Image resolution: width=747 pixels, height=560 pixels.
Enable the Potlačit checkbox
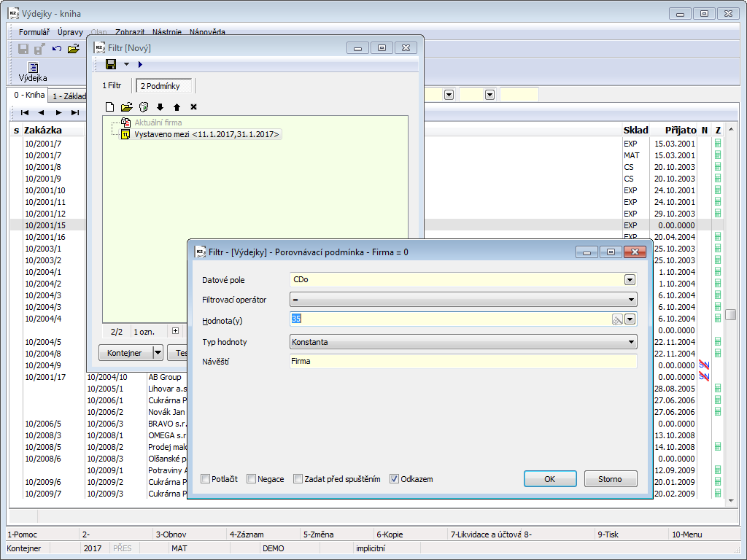click(206, 479)
